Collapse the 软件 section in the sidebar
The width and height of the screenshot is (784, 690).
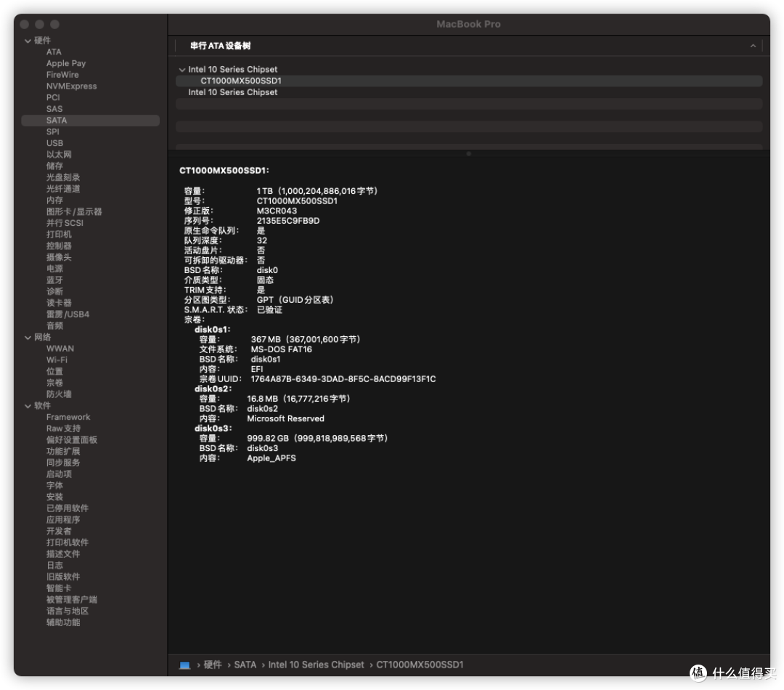(x=28, y=405)
